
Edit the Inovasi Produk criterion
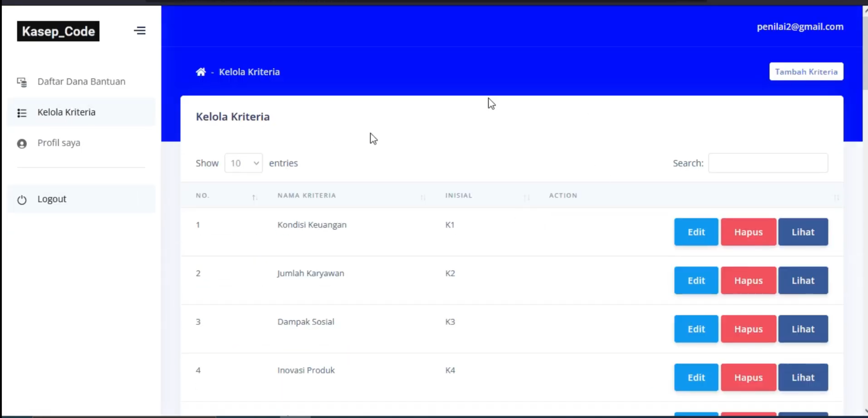click(696, 378)
